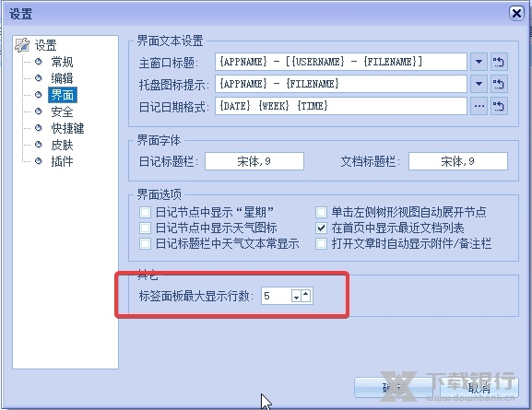This screenshot has height=410, width=532.
Task: Increase tag panel max display rows (标签面板最大显示行数)
Action: pos(306,296)
